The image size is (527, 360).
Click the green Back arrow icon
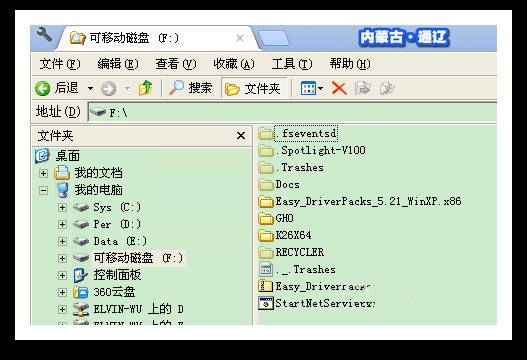[43, 89]
